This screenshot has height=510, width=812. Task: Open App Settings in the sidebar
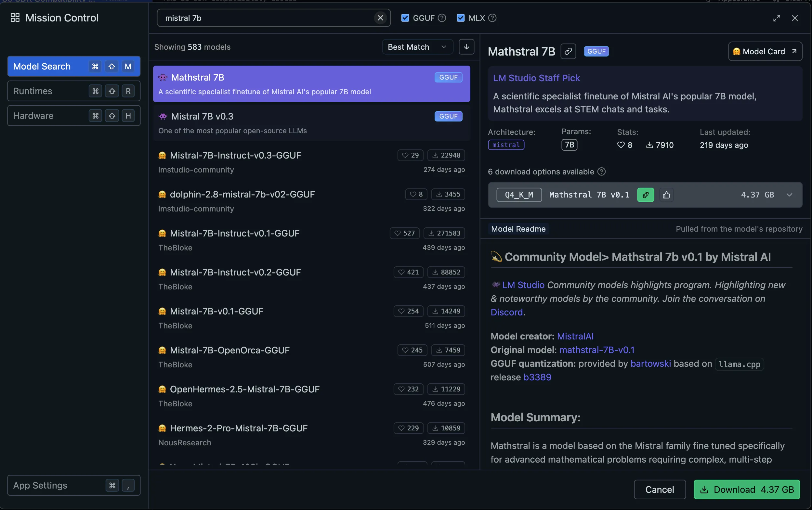(74, 485)
